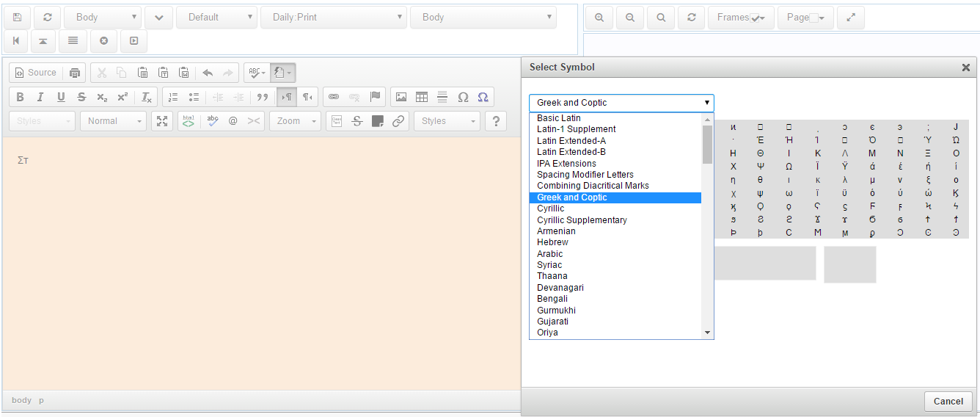Insert a numbered list

(x=173, y=97)
